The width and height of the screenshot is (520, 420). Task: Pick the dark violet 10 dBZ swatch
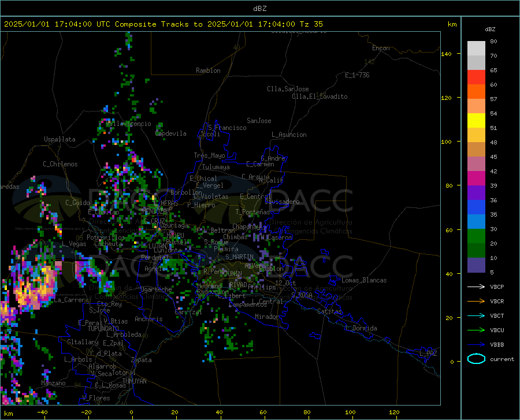476,265
